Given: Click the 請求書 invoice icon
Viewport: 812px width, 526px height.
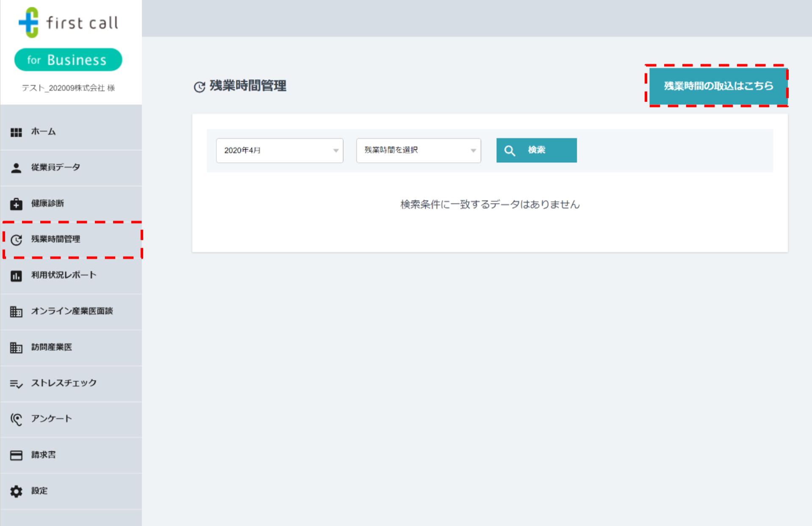Looking at the screenshot, I should [16, 455].
